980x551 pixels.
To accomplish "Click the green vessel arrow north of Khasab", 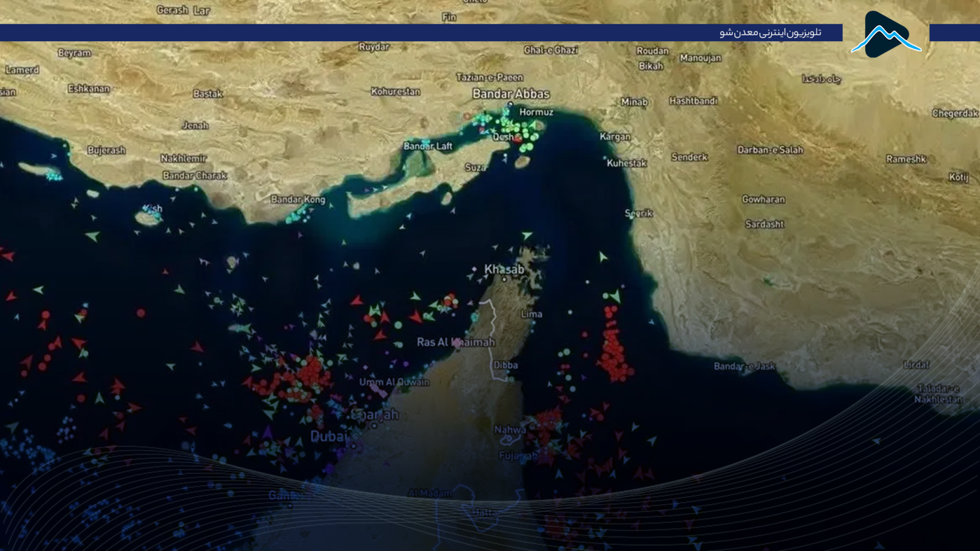I will pyautogui.click(x=527, y=235).
